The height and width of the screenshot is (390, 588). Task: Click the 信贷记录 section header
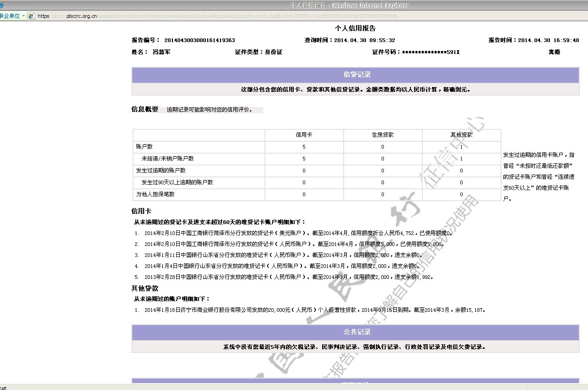click(x=356, y=75)
